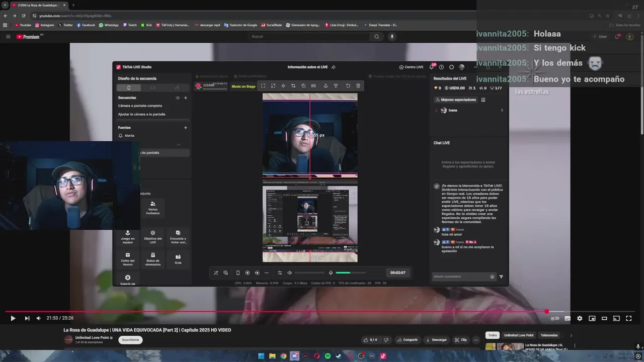Open Encuesta y Votar tool
Image resolution: width=644 pixels, height=362 pixels.
point(178,237)
